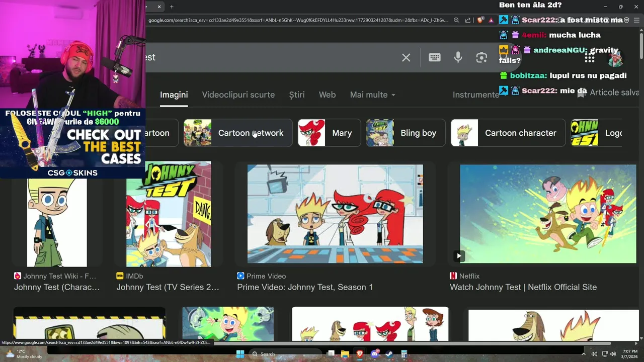The width and height of the screenshot is (644, 362).
Task: Open Prime Video: Johnny Test, Season 1 link
Action: [x=305, y=287]
